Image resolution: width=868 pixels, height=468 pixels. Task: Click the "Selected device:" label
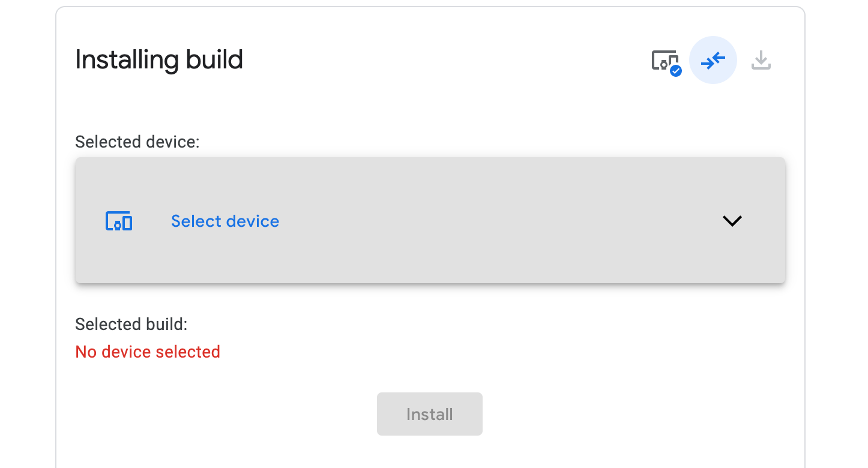click(x=137, y=142)
